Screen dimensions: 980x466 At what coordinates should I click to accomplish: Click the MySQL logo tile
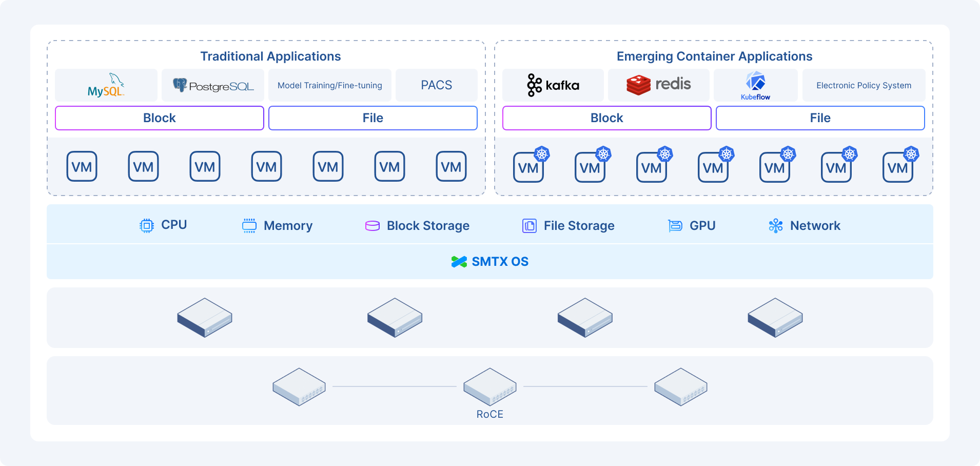pos(106,85)
